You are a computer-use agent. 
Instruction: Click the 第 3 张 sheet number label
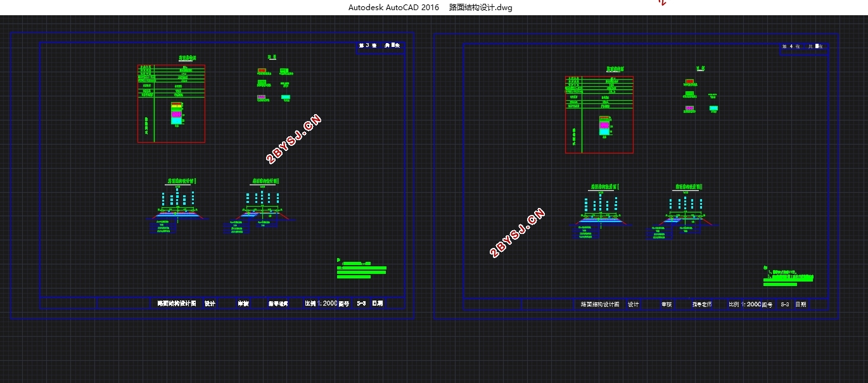point(367,46)
